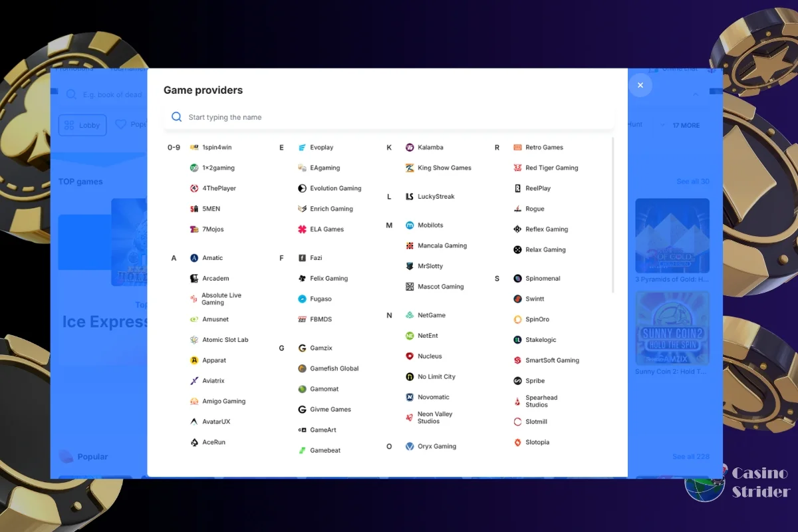Select No Limit City from providers list
798x532 pixels.
click(x=436, y=377)
